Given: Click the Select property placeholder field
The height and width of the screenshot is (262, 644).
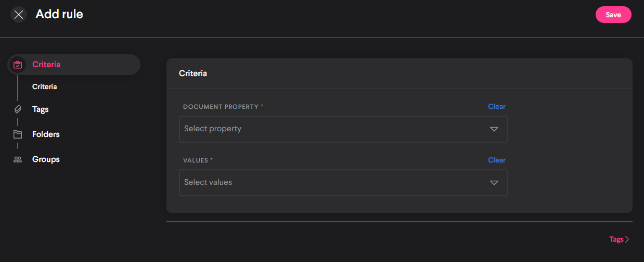Looking at the screenshot, I should pyautogui.click(x=213, y=129).
